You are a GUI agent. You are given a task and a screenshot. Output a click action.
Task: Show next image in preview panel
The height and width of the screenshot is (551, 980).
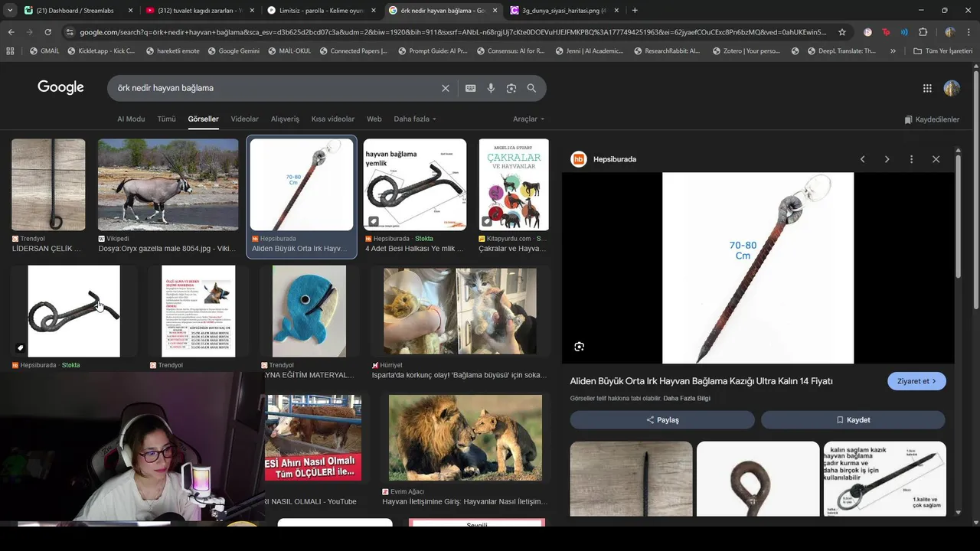(x=887, y=159)
